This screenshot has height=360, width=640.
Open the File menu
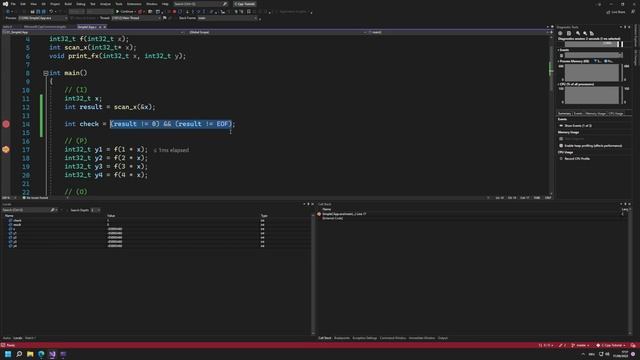point(13,4)
